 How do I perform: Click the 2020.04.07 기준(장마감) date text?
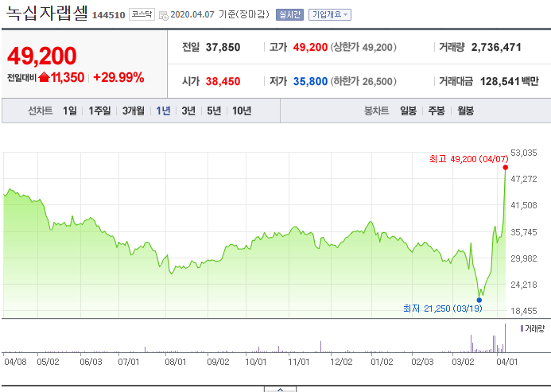[x=219, y=14]
